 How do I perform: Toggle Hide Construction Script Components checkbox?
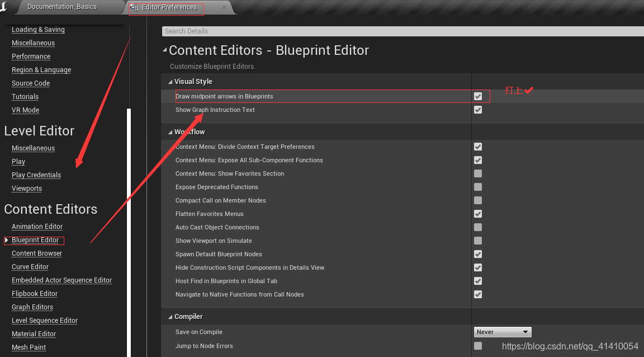tap(477, 267)
